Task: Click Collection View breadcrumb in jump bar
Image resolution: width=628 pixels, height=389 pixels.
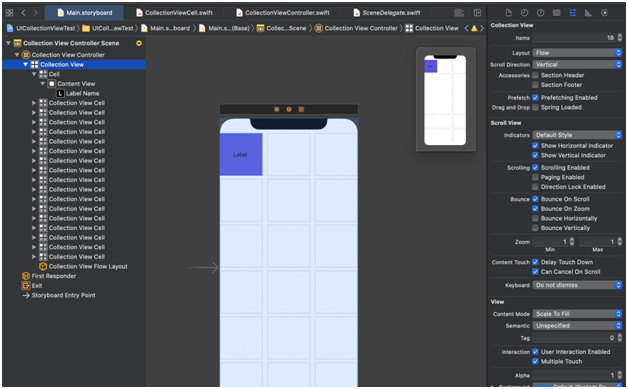Action: [x=432, y=28]
